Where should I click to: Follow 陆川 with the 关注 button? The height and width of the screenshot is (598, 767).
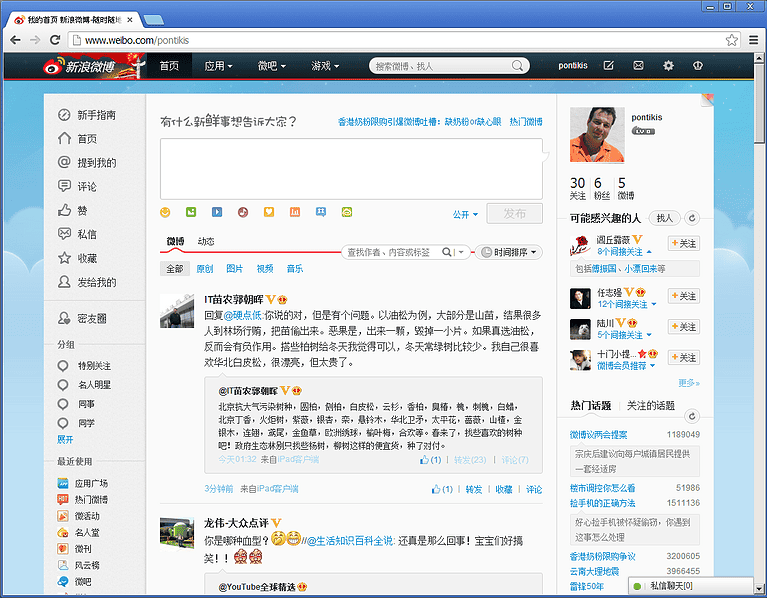(684, 327)
